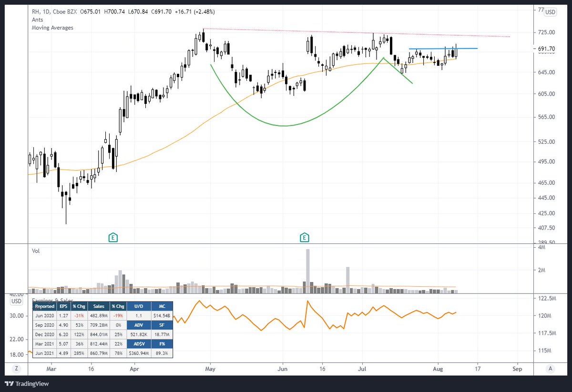Screen dimensions: 572x392
Task: Click the 'Z' status icon at bottom-left
Action: point(17,369)
